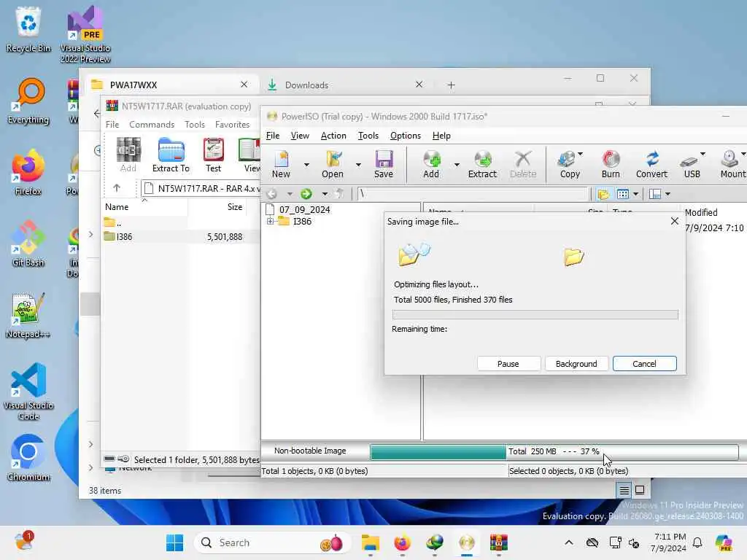Viewport: 747px width, 560px height.
Task: Open Visual Studio Code desktop shortcut
Action: tap(28, 392)
